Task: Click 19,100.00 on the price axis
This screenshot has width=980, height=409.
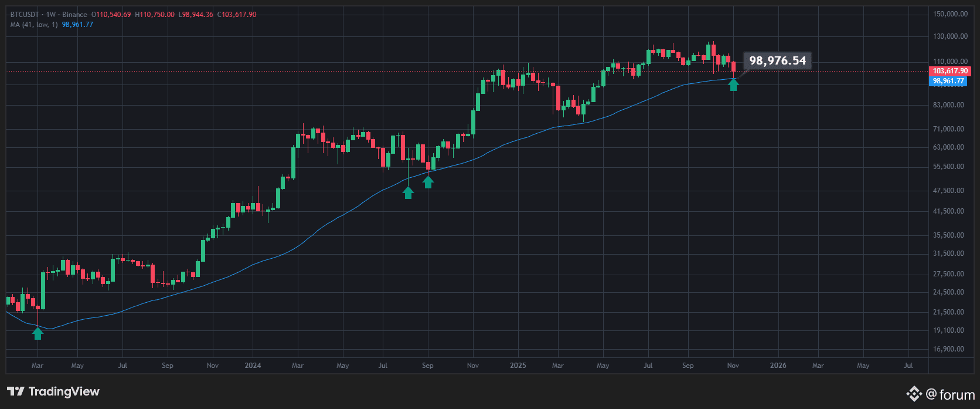Action: [948, 330]
